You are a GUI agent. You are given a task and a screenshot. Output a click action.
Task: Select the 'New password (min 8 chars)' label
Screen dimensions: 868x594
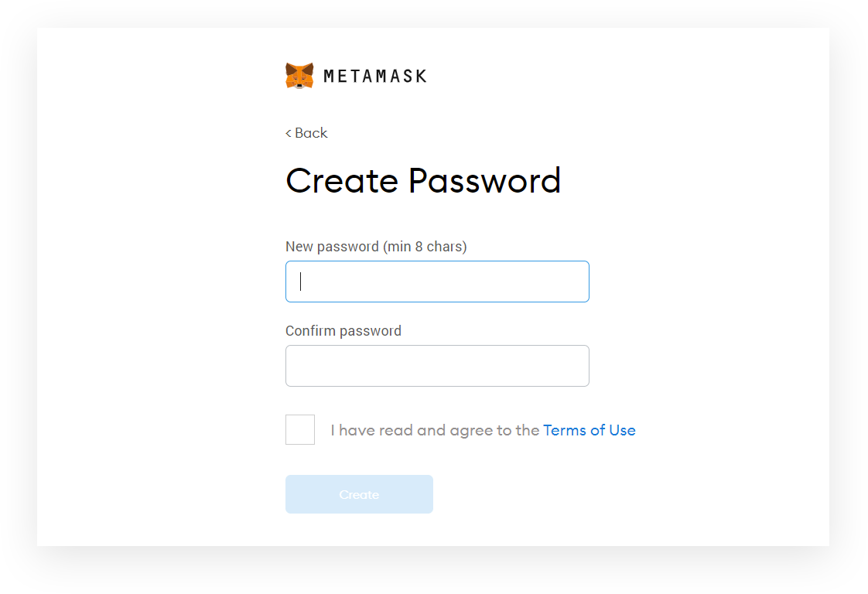[x=376, y=246]
